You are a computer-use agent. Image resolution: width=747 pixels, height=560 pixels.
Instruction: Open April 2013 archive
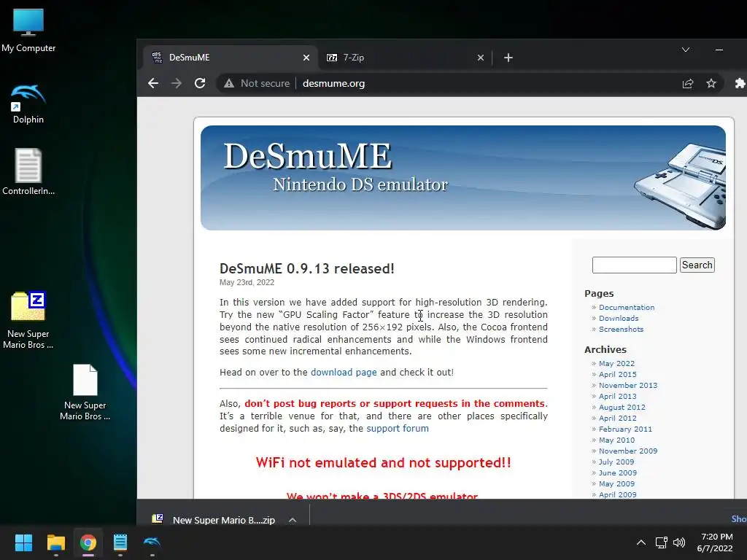(617, 397)
